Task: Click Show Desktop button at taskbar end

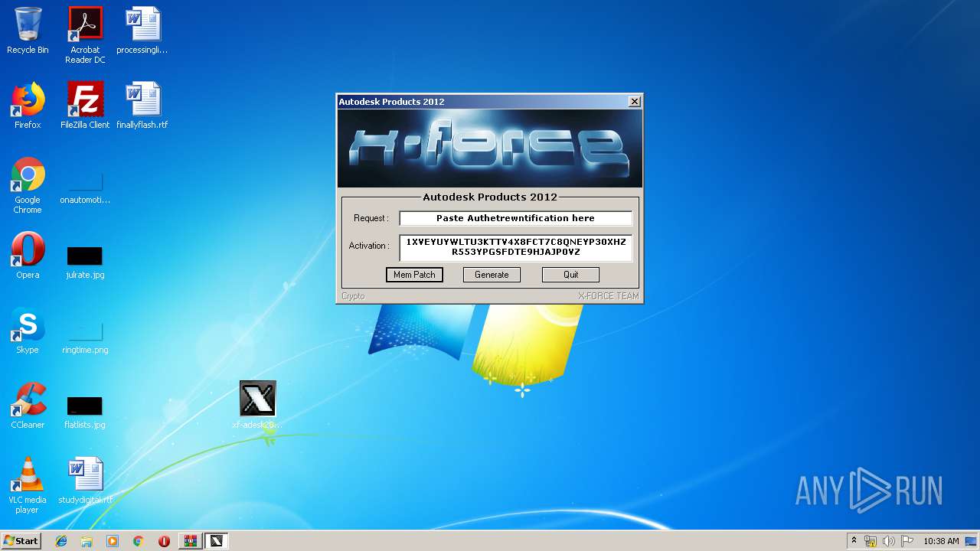Action: click(971, 541)
